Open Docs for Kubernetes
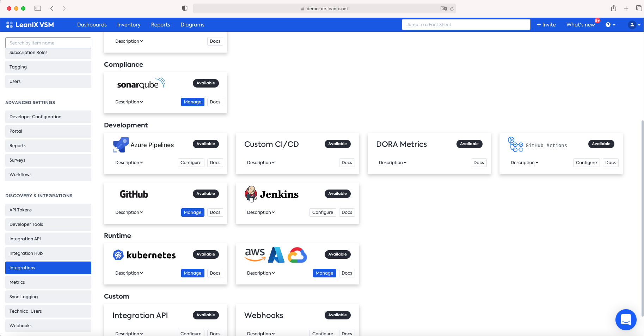Screen dimensions: 644x336 tap(215, 273)
